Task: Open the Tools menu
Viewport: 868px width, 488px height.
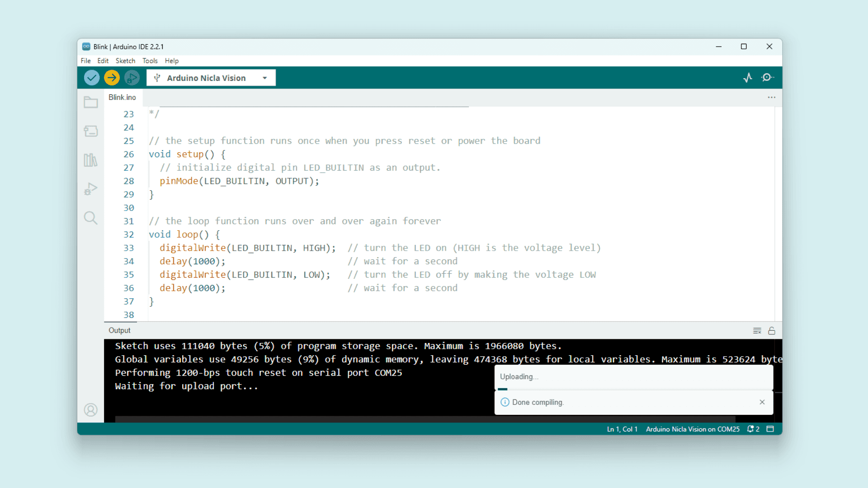Action: pyautogui.click(x=150, y=61)
